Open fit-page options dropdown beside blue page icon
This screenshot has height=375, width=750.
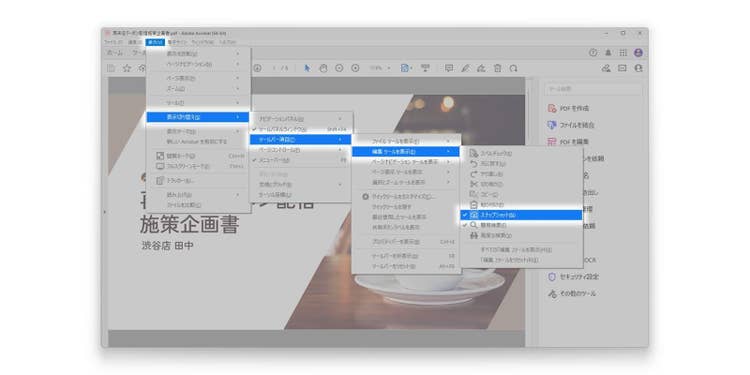coord(412,68)
